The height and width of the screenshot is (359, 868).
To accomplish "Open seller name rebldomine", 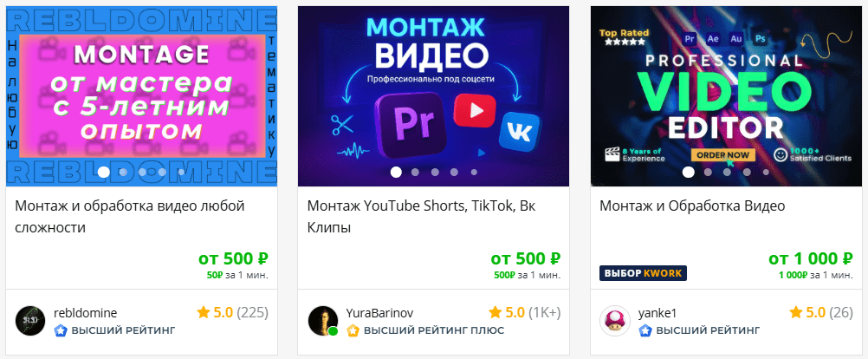I will pyautogui.click(x=85, y=313).
